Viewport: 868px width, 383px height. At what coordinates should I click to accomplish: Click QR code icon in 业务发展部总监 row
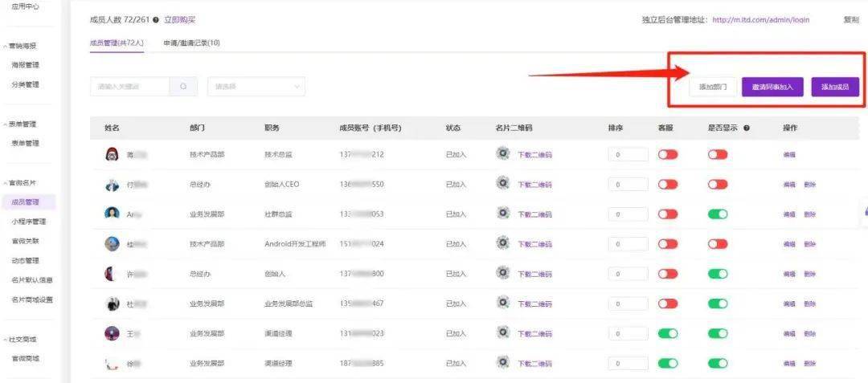[502, 303]
